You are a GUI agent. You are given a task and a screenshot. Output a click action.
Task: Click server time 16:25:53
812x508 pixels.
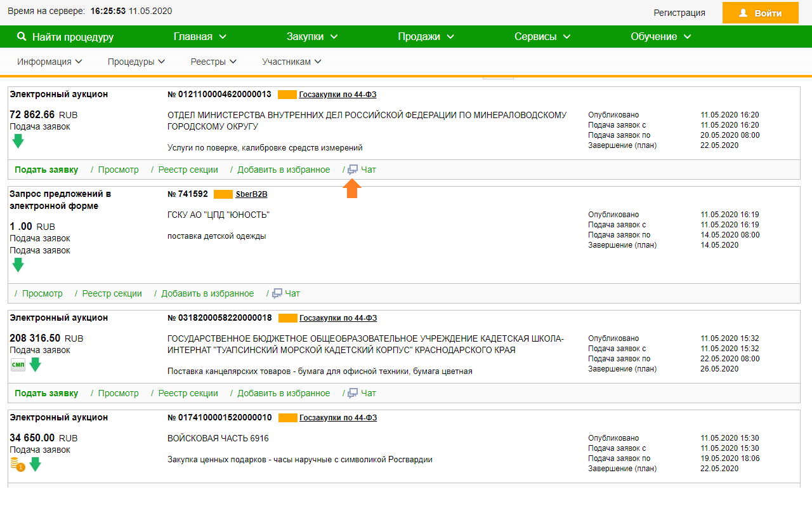[x=108, y=11]
